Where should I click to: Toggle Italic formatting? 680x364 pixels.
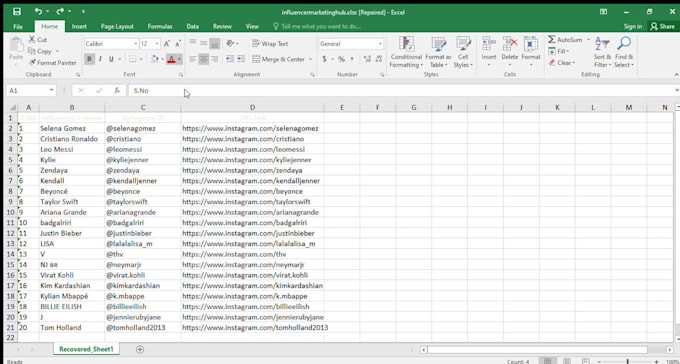(x=100, y=59)
